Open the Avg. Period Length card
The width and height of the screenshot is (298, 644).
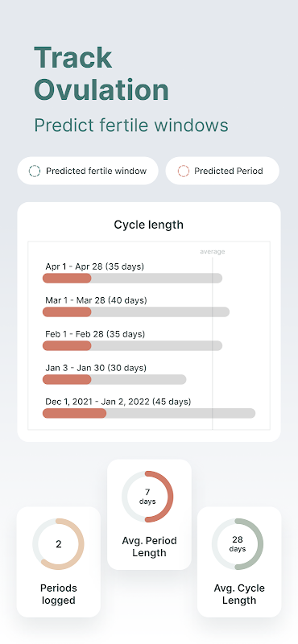(x=149, y=514)
